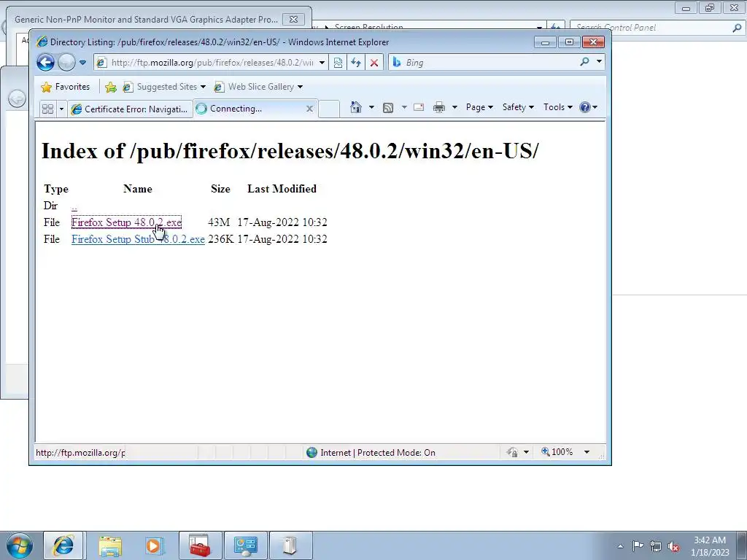Expand the address bar autocomplete dropdown
The image size is (747, 560).
322,63
